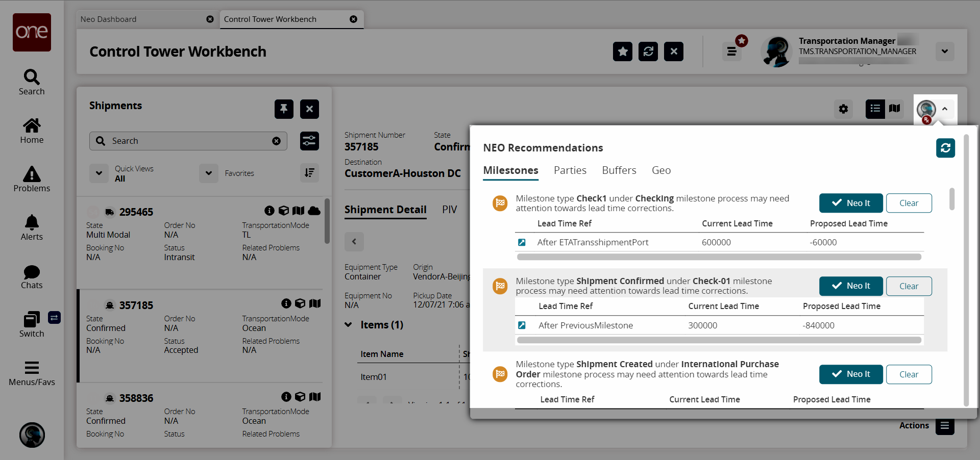Open Alerts from the left sidebar
The width and height of the screenshot is (980, 460).
pos(32,227)
